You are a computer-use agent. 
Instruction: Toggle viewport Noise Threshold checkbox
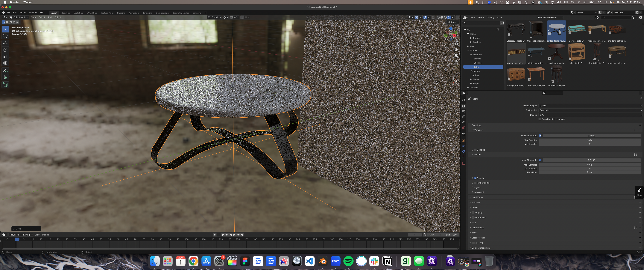(x=540, y=136)
